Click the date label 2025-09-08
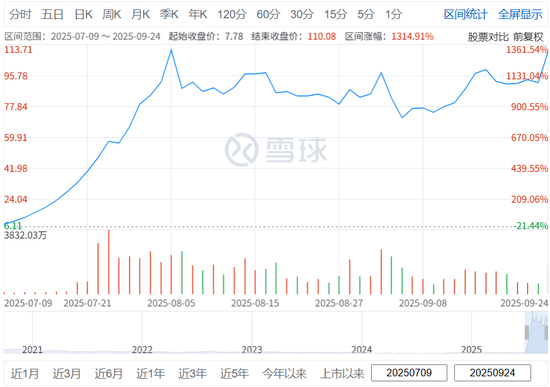The height and width of the screenshot is (387, 550). pos(423,303)
